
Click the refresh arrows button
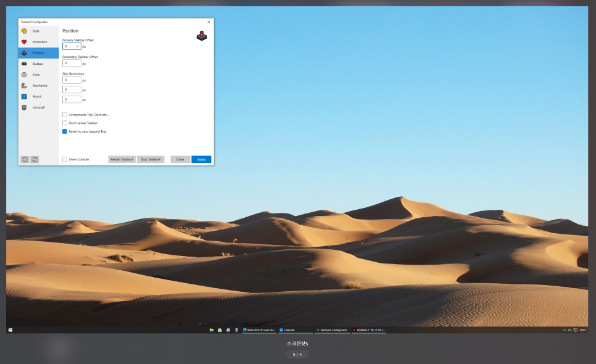(35, 159)
